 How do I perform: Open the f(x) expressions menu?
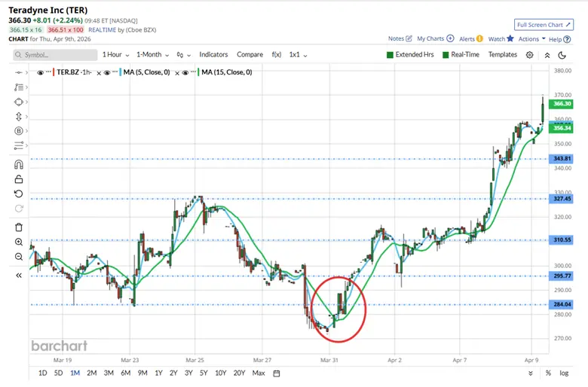pos(277,55)
